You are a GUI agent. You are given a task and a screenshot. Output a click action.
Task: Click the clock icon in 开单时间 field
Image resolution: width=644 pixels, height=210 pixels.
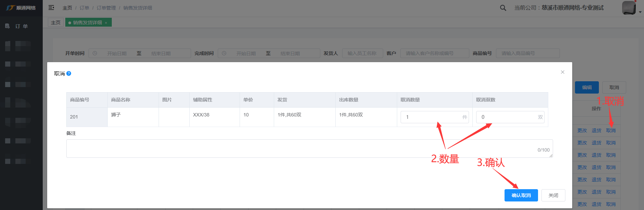[x=95, y=53]
